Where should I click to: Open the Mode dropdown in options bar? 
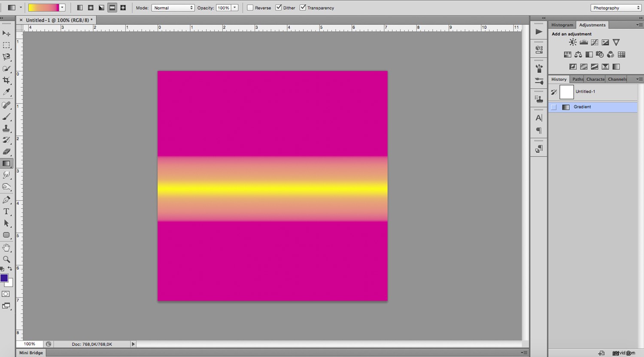pos(173,7)
